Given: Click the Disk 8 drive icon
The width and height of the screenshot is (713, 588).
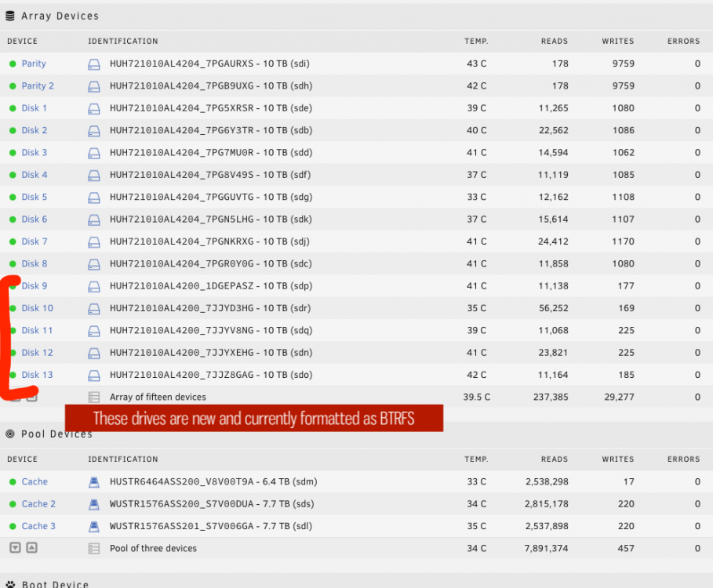Looking at the screenshot, I should [x=93, y=264].
